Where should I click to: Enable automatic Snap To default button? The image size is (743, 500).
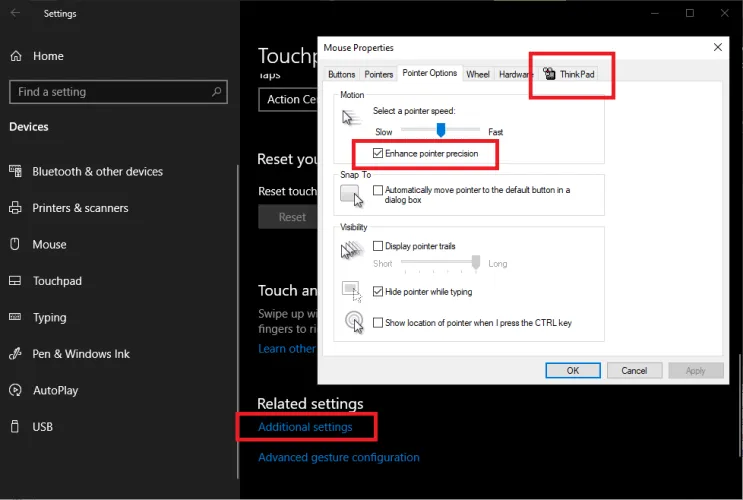(378, 190)
